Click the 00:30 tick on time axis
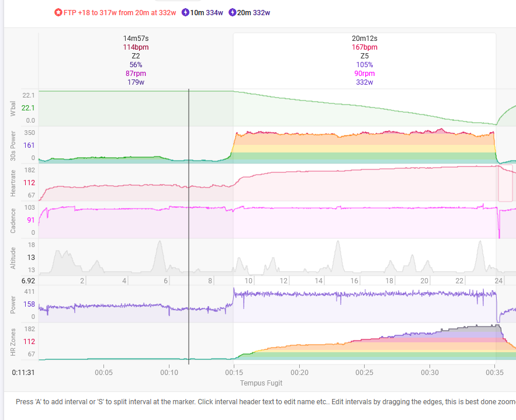This screenshot has height=420, width=516. tap(430, 372)
